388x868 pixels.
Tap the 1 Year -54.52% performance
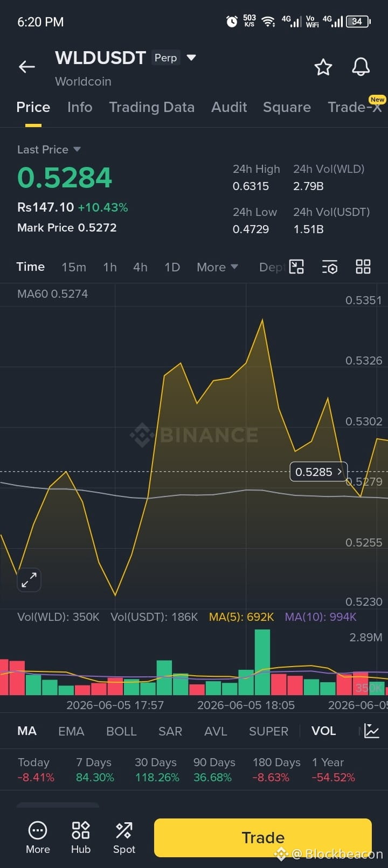point(333,770)
